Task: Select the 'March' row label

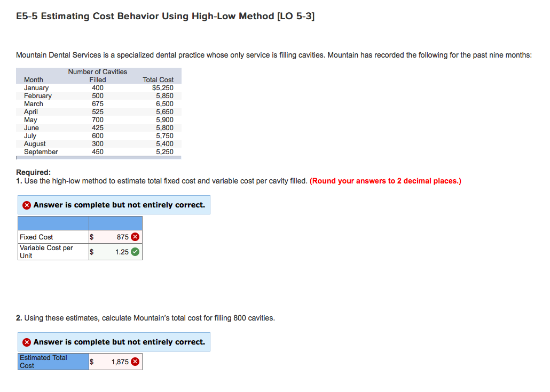Action: [33, 103]
